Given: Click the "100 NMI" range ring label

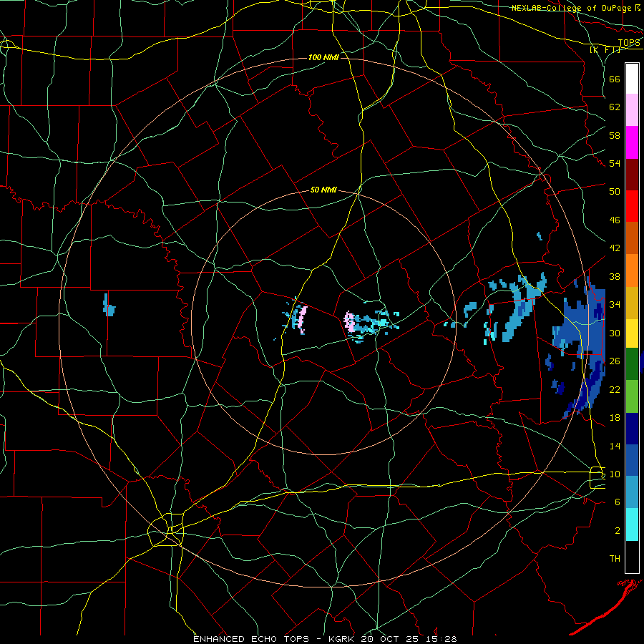Looking at the screenshot, I should pos(323,57).
